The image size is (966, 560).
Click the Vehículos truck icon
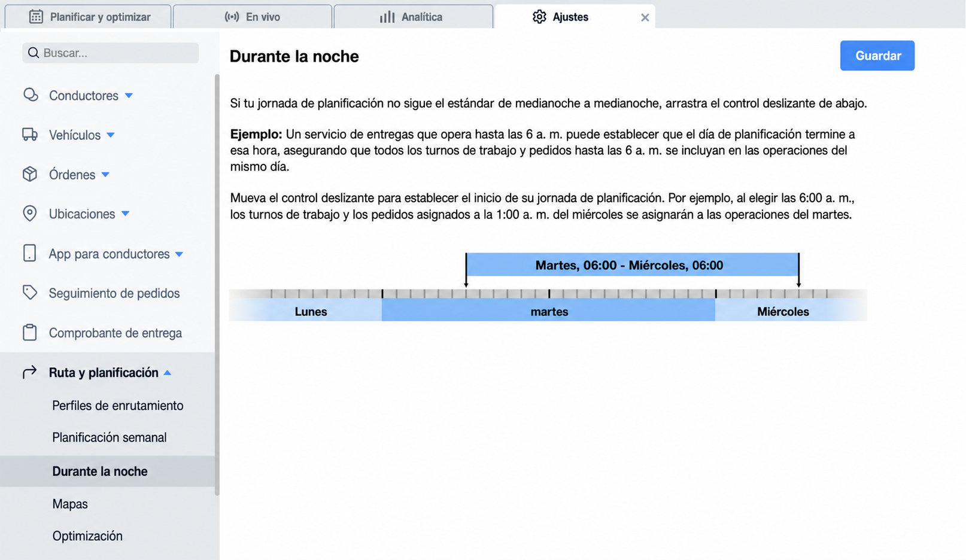30,135
